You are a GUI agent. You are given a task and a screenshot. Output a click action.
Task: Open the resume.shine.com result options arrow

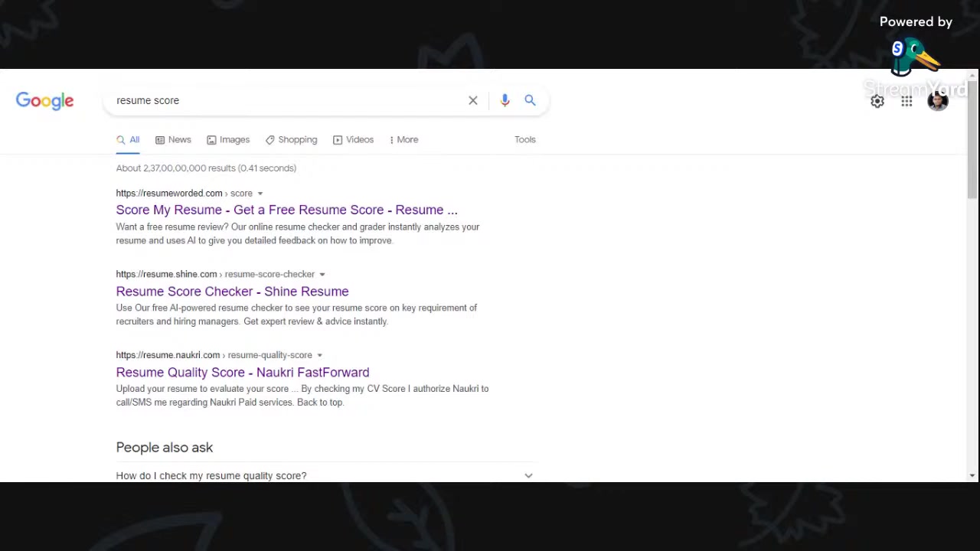pos(322,274)
